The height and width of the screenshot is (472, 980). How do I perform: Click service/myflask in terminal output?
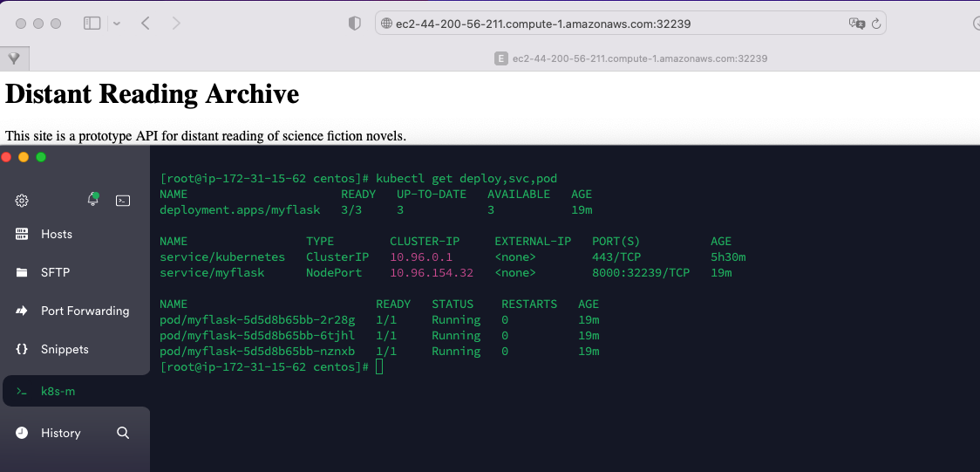(212, 272)
